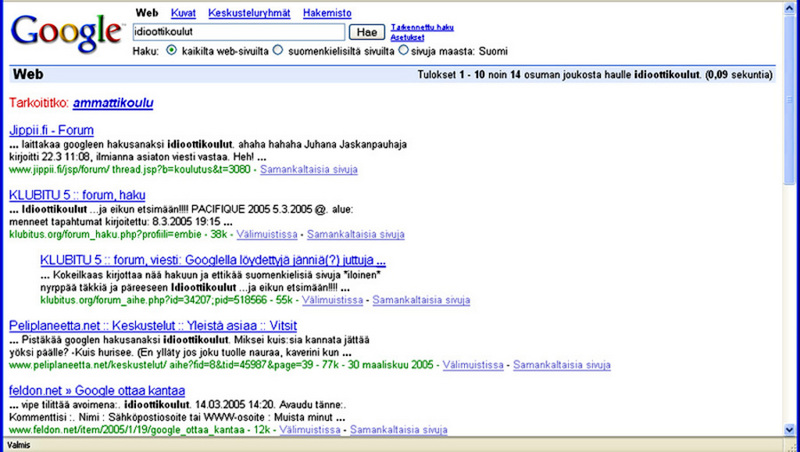
Task: Click the Google logo
Action: (66, 34)
